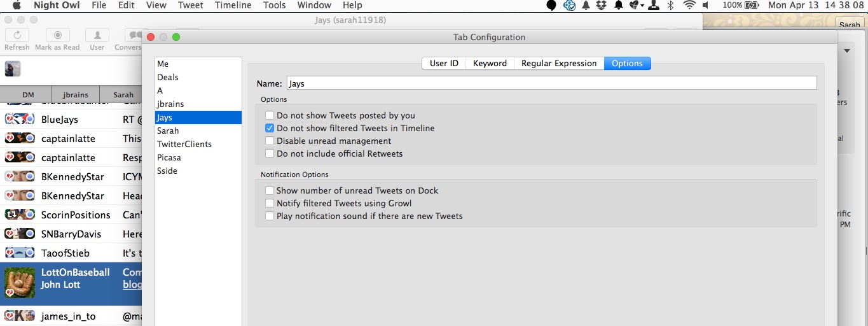Uncheck 'Do not show filtered Tweets in Timeline'
The image size is (868, 326).
[270, 128]
